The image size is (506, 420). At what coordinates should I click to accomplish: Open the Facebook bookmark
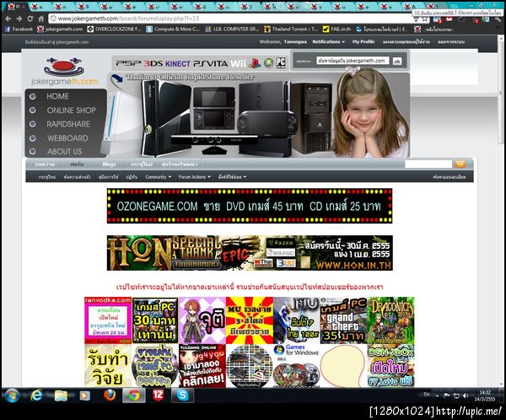[19, 29]
